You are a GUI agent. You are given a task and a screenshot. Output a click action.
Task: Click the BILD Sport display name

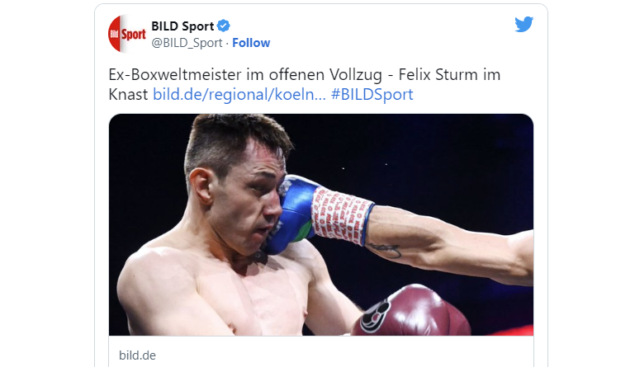(x=182, y=26)
